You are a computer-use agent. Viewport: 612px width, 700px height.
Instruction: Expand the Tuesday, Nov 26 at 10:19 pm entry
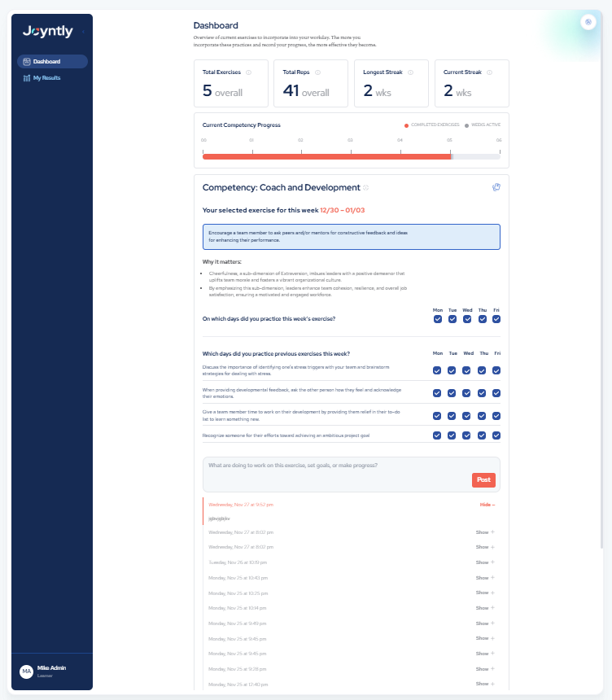(x=485, y=562)
